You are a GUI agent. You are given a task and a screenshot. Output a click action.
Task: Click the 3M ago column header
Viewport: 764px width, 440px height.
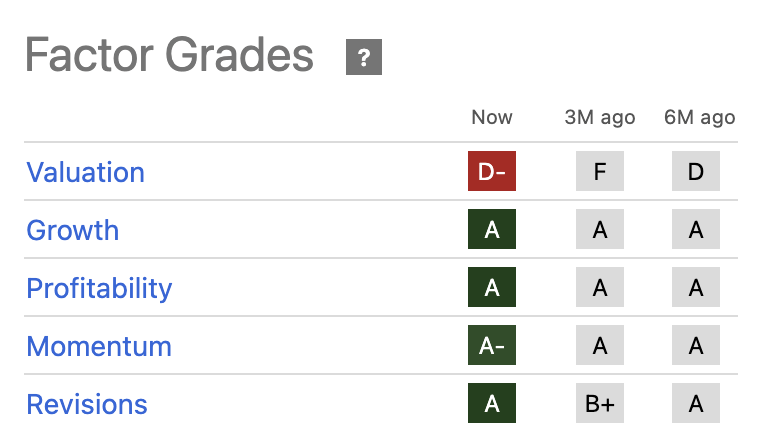[x=600, y=117]
